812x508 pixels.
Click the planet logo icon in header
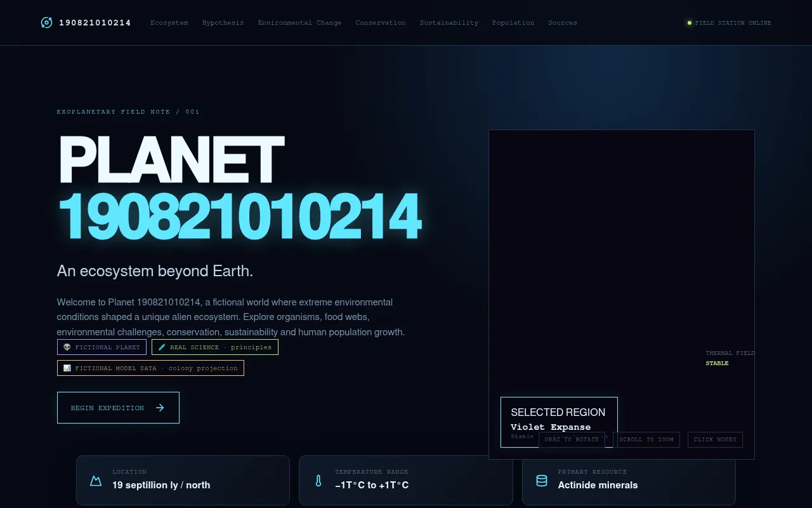(46, 23)
